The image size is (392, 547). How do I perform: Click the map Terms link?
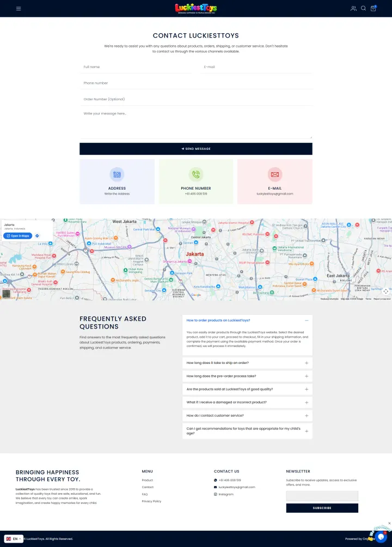[368, 299]
